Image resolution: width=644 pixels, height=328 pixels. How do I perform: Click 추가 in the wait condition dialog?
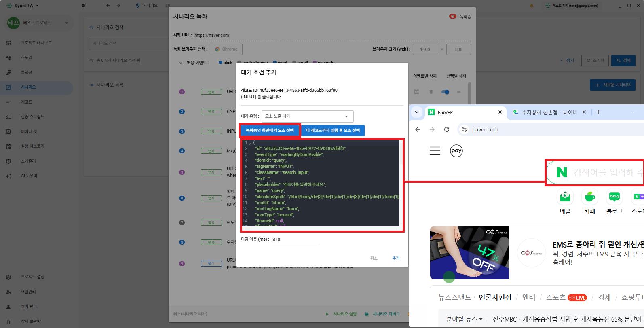[x=396, y=258]
